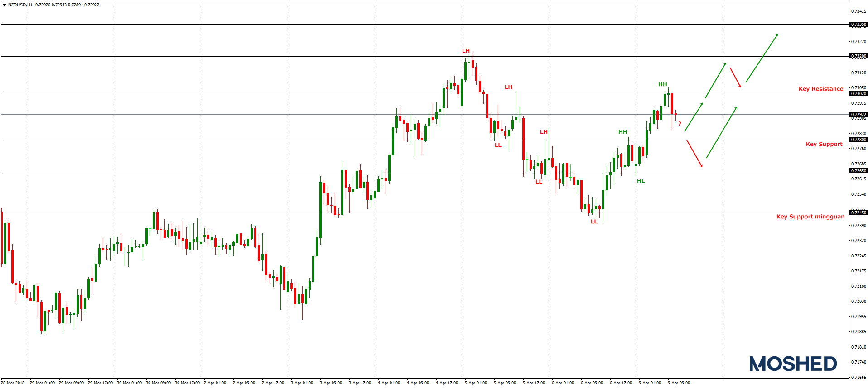This screenshot has height=388, width=868.
Task: Click the 0.72650 price tag on the axis
Action: [x=858, y=171]
